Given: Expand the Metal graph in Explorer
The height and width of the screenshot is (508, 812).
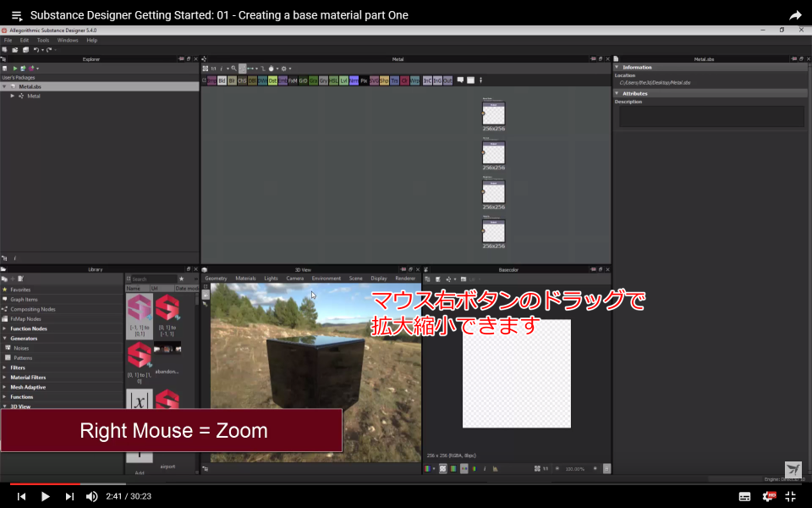Looking at the screenshot, I should pos(13,96).
